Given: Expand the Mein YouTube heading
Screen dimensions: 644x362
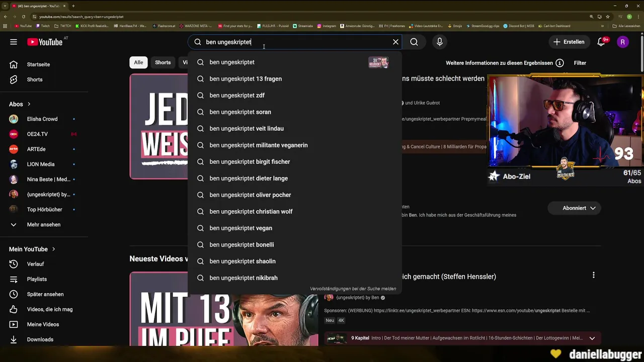Looking at the screenshot, I should [32, 249].
